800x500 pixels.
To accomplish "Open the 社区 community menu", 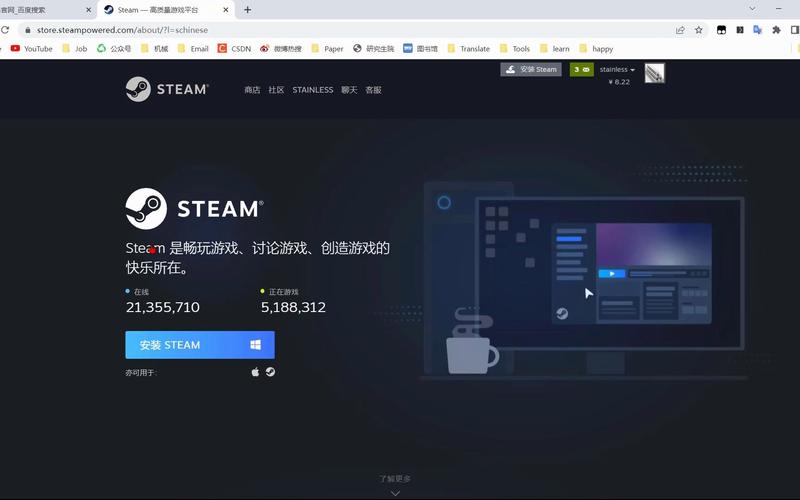I will 276,90.
